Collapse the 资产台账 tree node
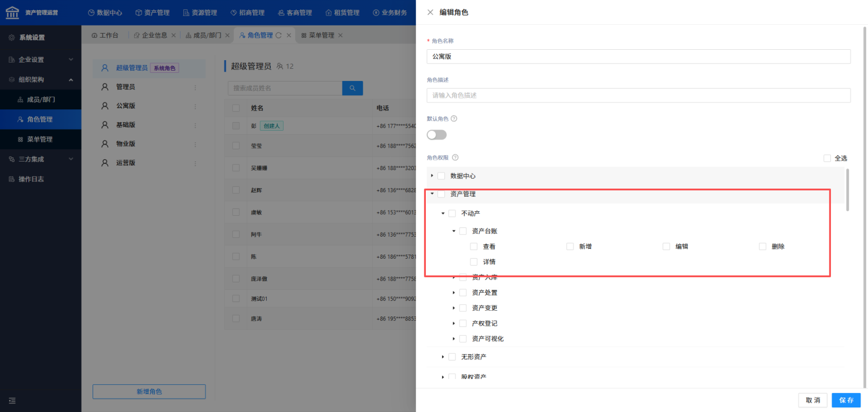868x412 pixels. pyautogui.click(x=454, y=231)
